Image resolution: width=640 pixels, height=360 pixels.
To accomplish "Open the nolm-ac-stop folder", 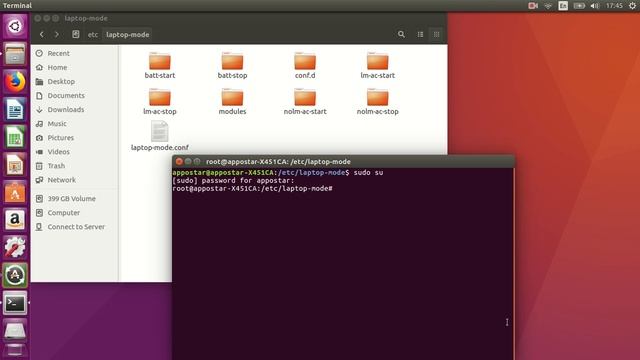I will click(378, 101).
